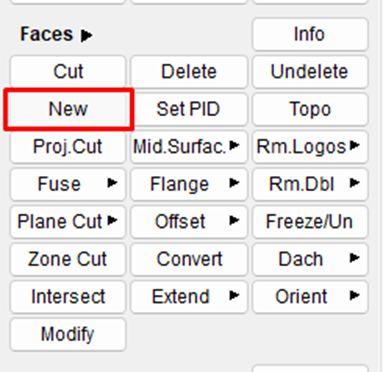Open Set PID function

click(189, 109)
